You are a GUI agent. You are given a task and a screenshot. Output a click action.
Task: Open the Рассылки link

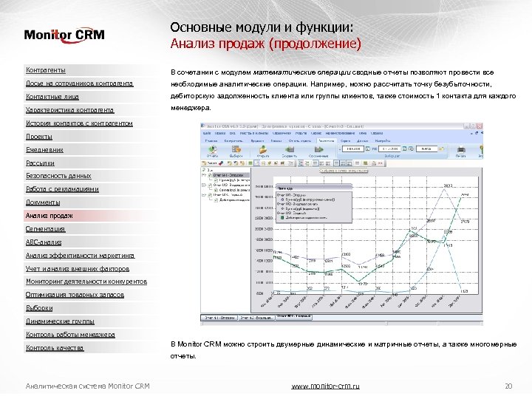40,163
